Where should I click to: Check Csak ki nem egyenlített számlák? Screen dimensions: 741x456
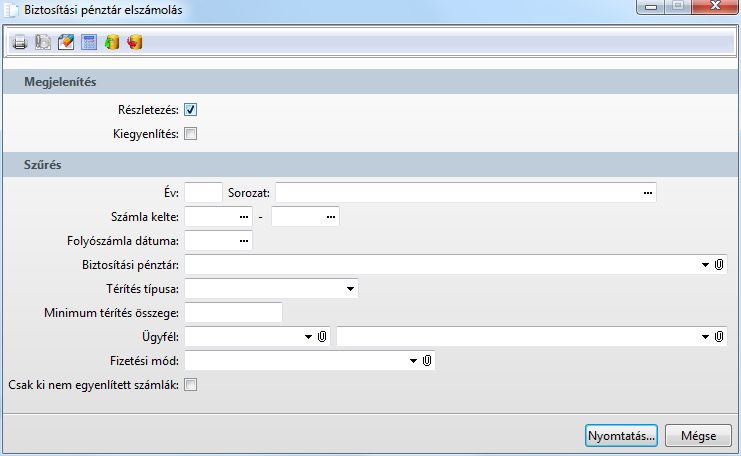tap(190, 385)
